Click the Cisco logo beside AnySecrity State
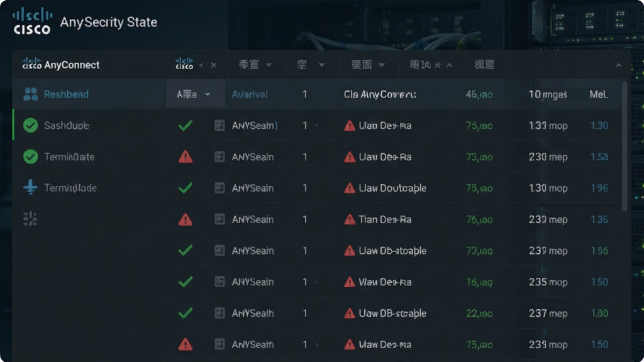Viewport: 644px width, 362px height. [32, 22]
